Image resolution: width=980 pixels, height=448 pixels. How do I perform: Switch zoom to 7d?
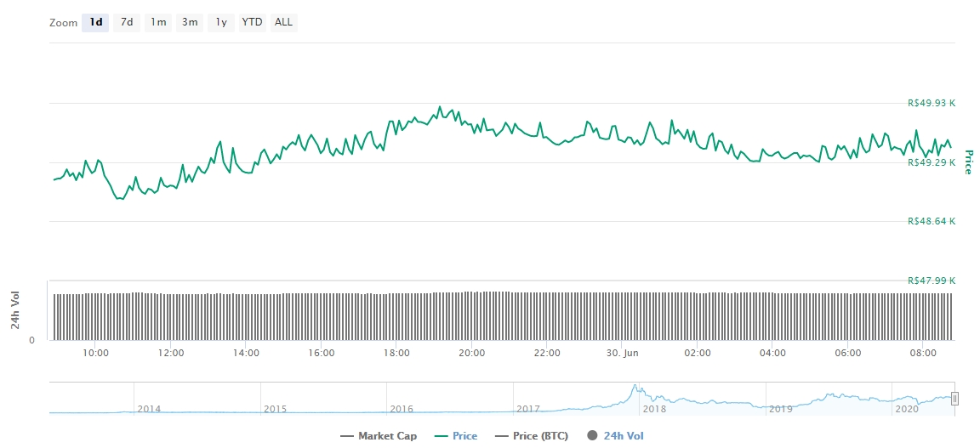[x=127, y=22]
